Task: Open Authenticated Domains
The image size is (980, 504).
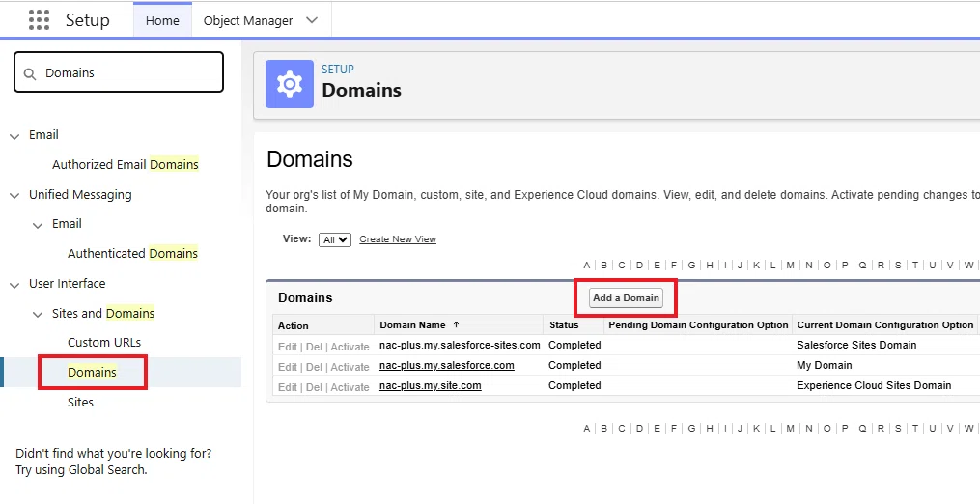Action: click(132, 253)
